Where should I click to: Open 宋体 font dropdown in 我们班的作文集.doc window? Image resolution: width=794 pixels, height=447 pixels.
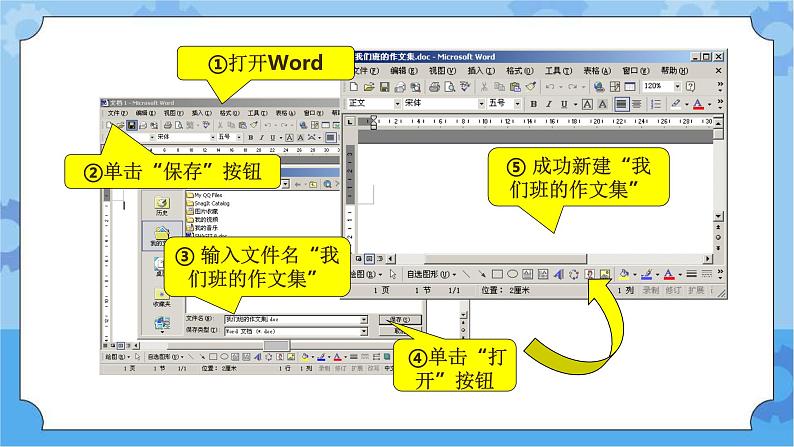coord(481,103)
